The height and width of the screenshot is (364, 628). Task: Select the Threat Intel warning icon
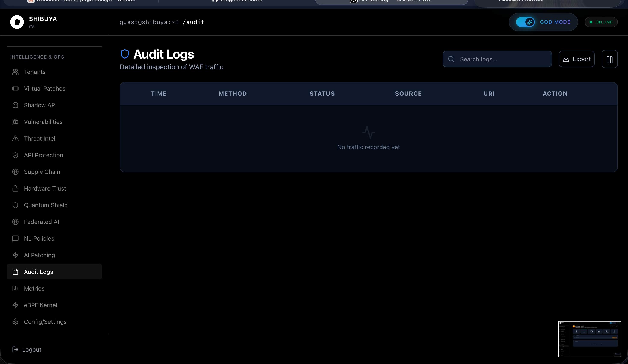click(15, 138)
